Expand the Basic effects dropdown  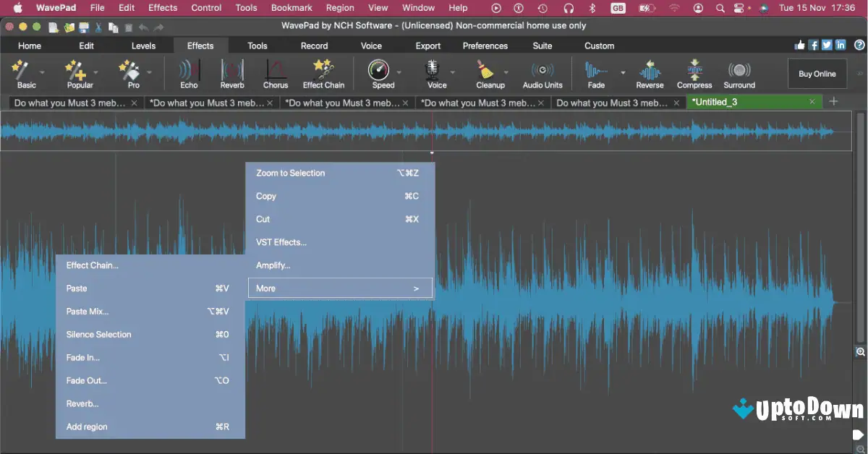[x=41, y=72]
